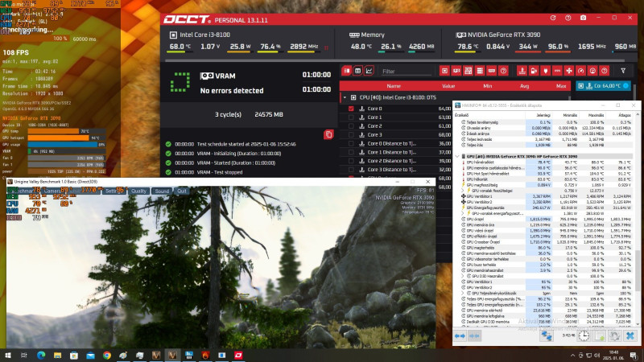Open Settings menu in Valley Benchmark
The width and height of the screenshot is (644, 362).
(x=114, y=191)
